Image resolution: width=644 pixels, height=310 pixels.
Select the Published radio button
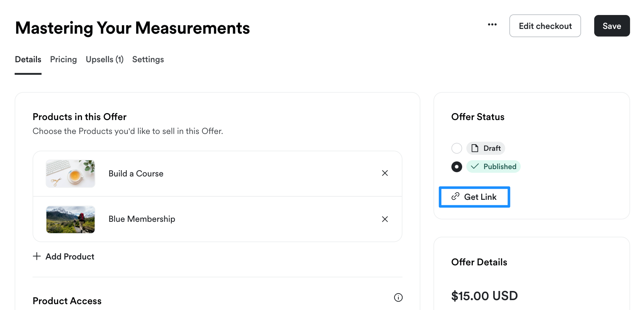tap(457, 167)
